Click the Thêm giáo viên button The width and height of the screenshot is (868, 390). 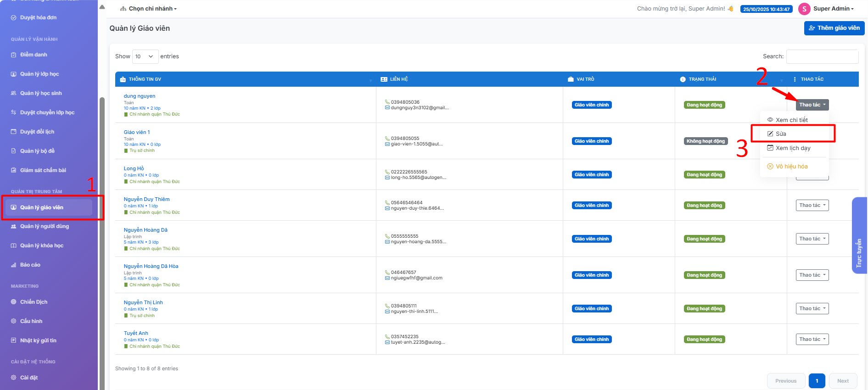tap(834, 28)
